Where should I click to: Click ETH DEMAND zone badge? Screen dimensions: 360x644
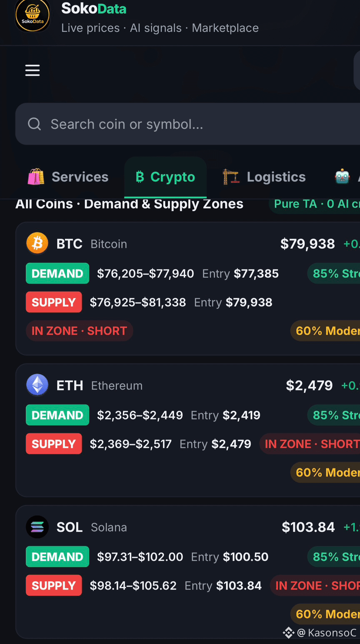pos(57,415)
